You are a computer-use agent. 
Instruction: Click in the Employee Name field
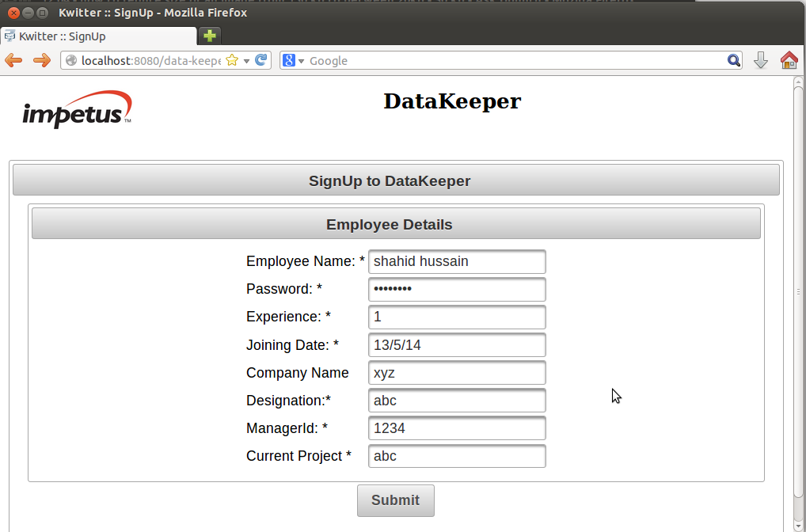click(x=457, y=262)
